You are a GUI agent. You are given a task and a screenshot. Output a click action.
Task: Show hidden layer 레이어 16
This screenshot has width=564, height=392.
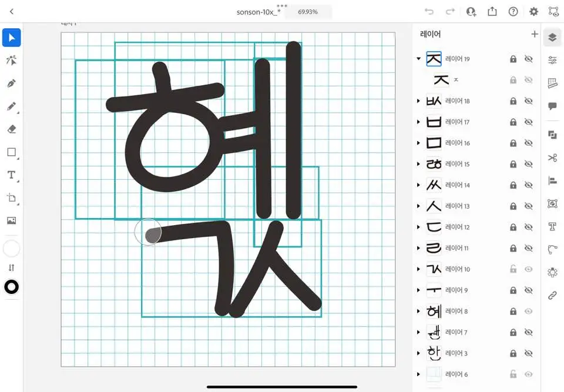click(x=528, y=143)
